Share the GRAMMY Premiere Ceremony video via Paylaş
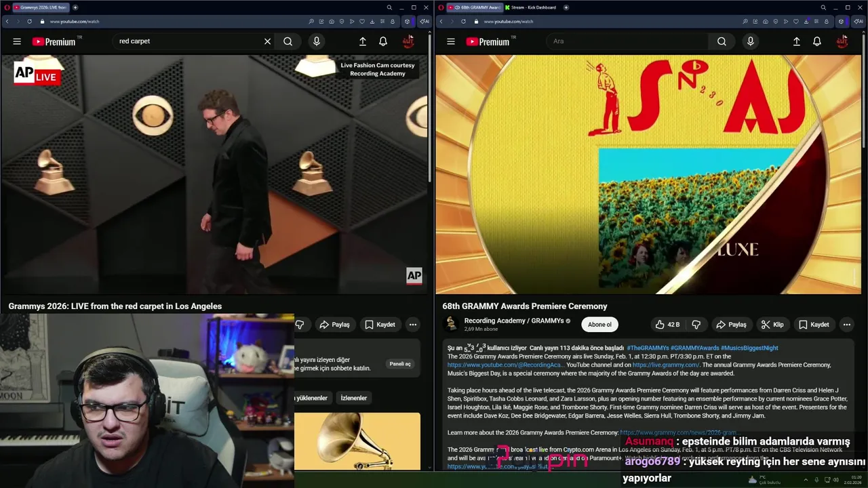This screenshot has height=488, width=868. point(732,325)
